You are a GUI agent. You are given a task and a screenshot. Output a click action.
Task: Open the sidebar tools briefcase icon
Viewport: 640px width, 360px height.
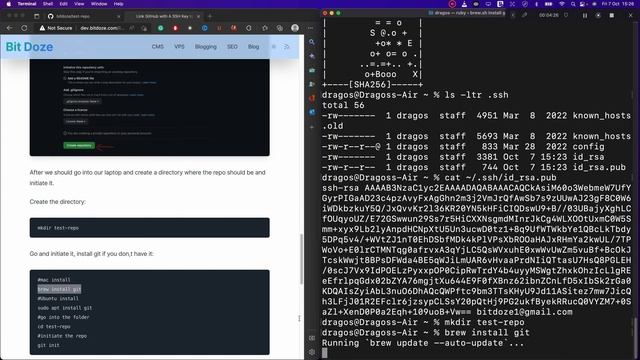click(312, 70)
